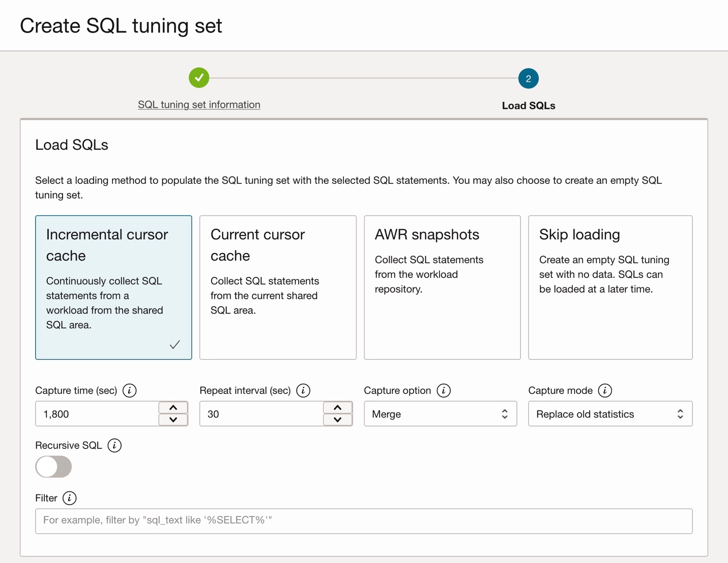The width and height of the screenshot is (728, 563).
Task: Click the step 2 circle indicator
Action: pos(528,78)
